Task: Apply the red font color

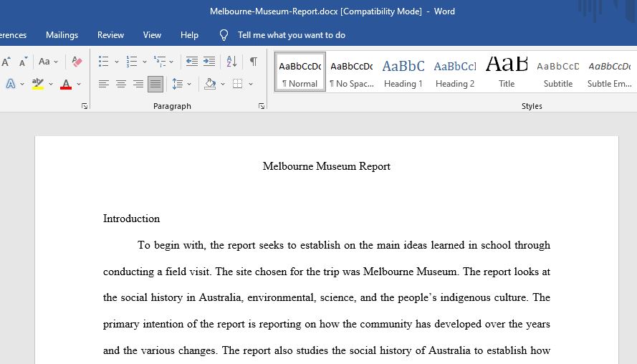Action: click(x=66, y=84)
